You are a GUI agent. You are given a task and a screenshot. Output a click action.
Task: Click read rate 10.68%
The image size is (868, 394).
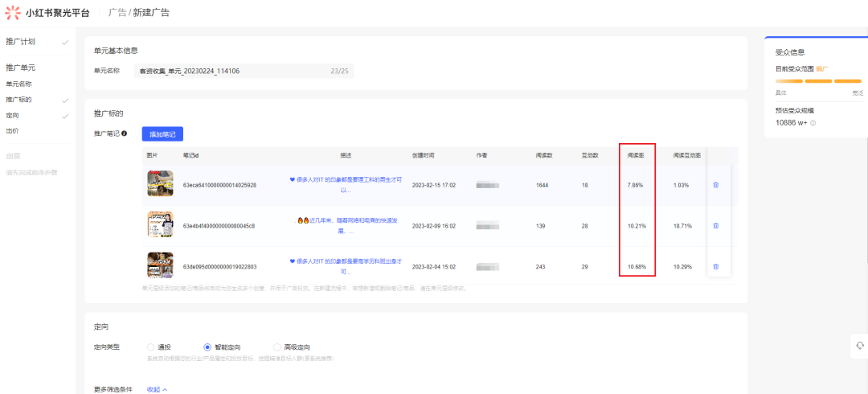[637, 266]
